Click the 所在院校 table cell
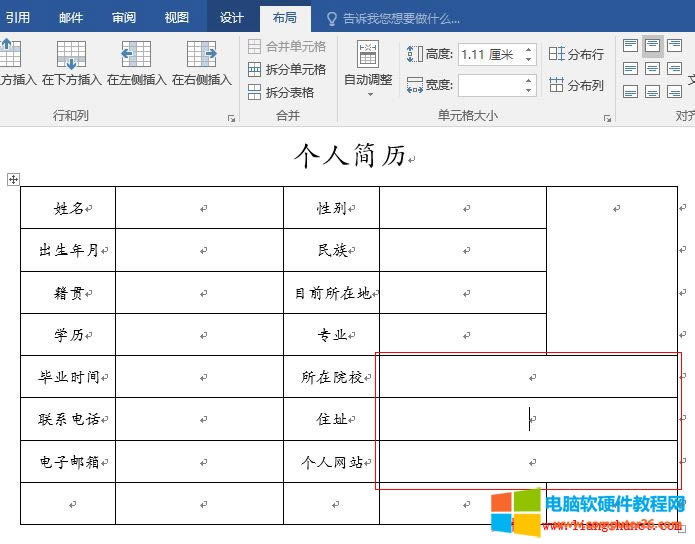 pyautogui.click(x=332, y=377)
